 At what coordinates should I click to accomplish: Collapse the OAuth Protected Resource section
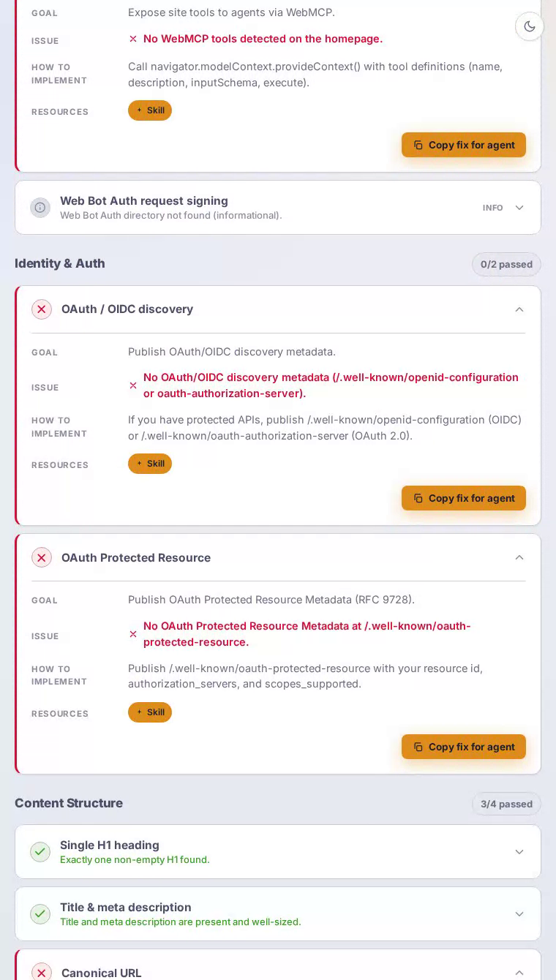(519, 557)
